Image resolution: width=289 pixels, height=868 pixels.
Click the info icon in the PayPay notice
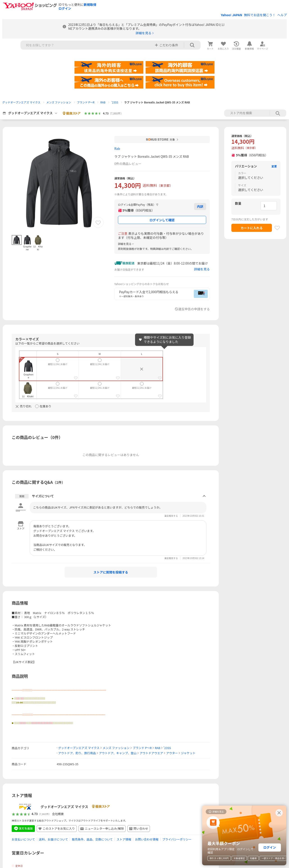[64, 27]
